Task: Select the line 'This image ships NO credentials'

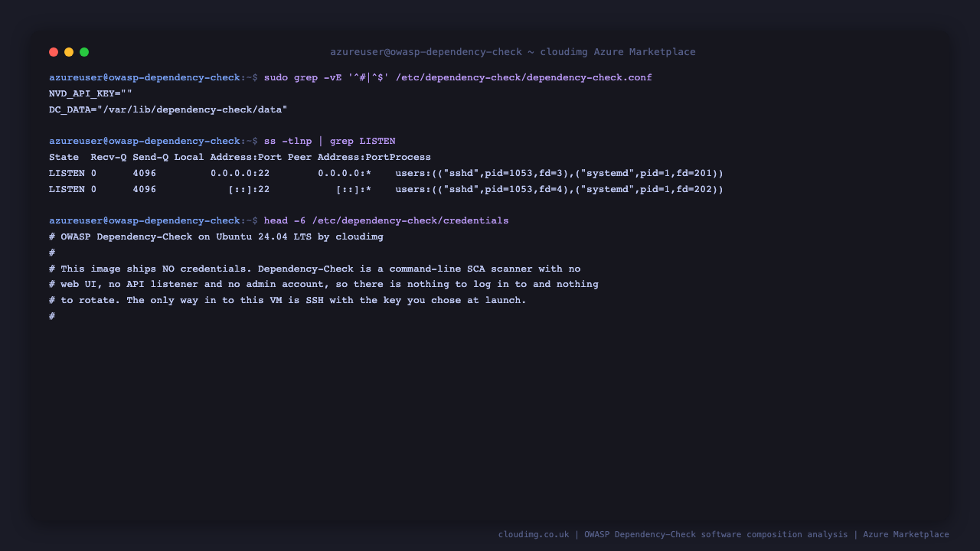Action: (315, 269)
